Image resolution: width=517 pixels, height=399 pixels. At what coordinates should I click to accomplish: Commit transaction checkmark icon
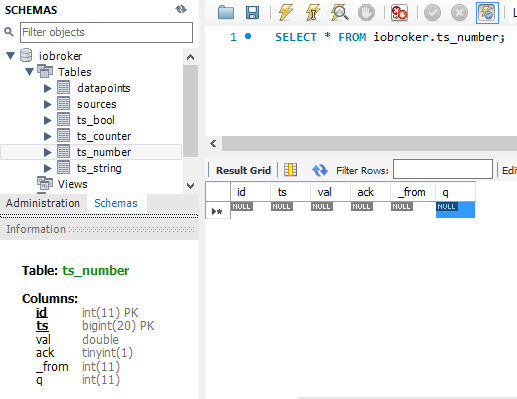tap(432, 13)
